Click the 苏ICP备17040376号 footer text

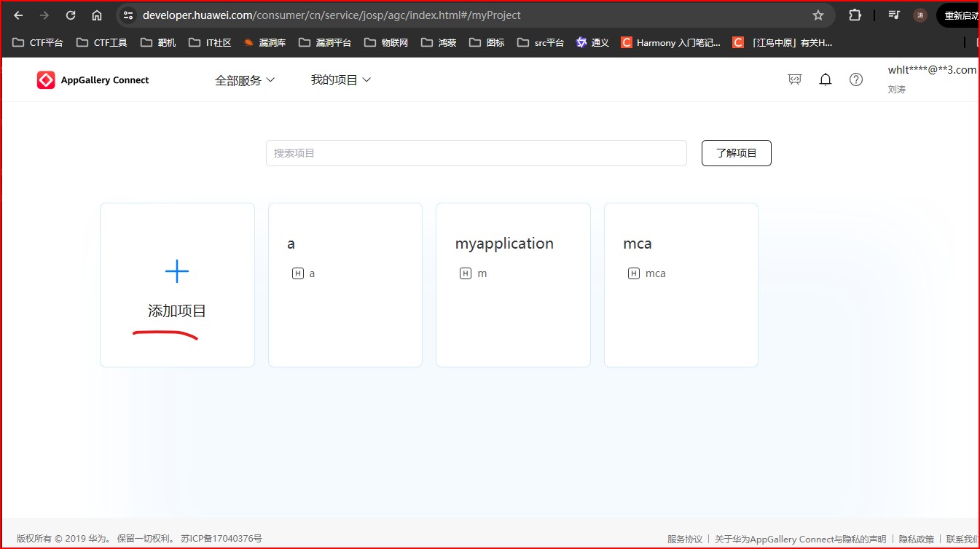click(222, 539)
